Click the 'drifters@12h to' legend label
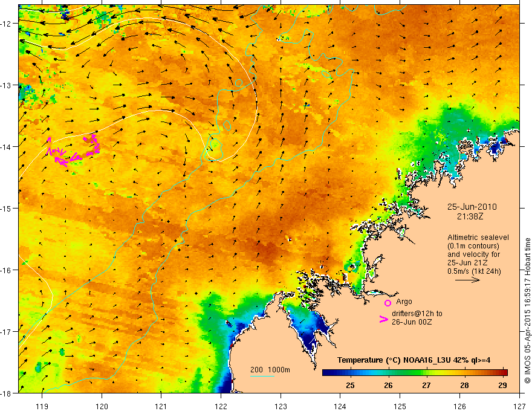532x411 pixels. (417, 313)
